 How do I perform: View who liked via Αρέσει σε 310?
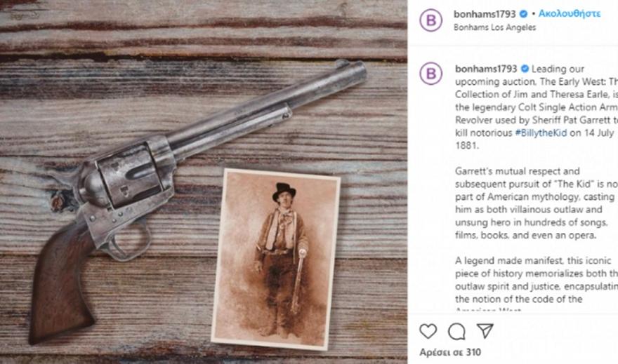point(450,352)
